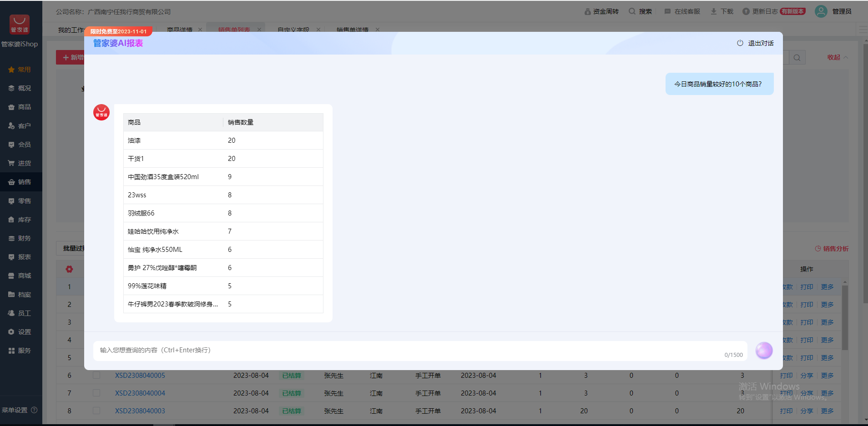Switch to the 我的工作 tab
The height and width of the screenshot is (426, 868).
[71, 30]
